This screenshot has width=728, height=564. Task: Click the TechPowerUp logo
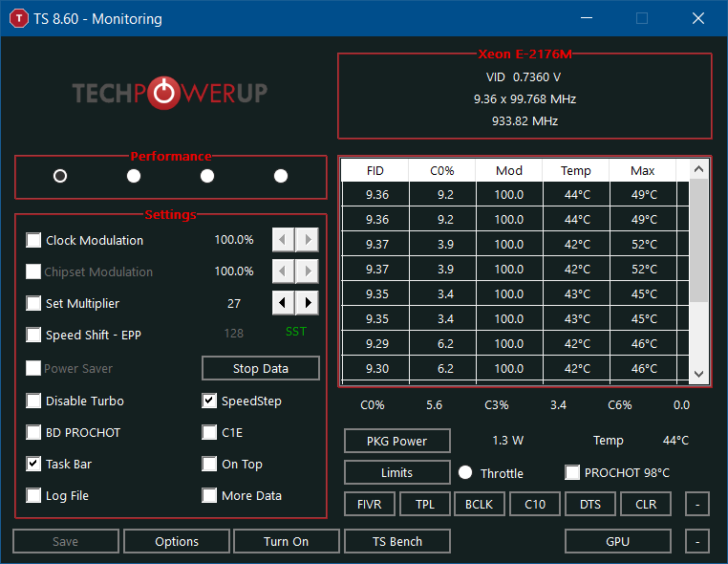169,93
